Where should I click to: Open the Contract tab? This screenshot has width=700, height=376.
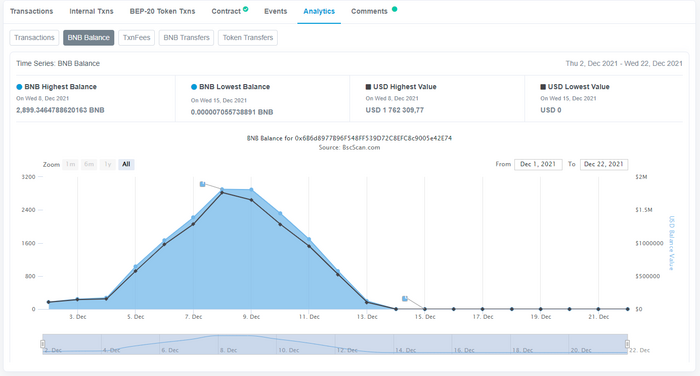pyautogui.click(x=226, y=11)
